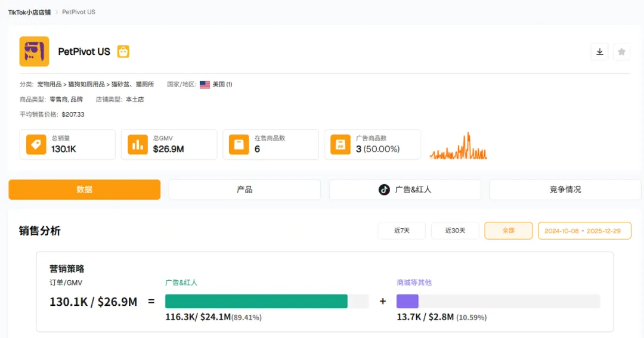The image size is (644, 338).
Task: Click the purple 商城等其他 progress bar
Action: pos(407,301)
